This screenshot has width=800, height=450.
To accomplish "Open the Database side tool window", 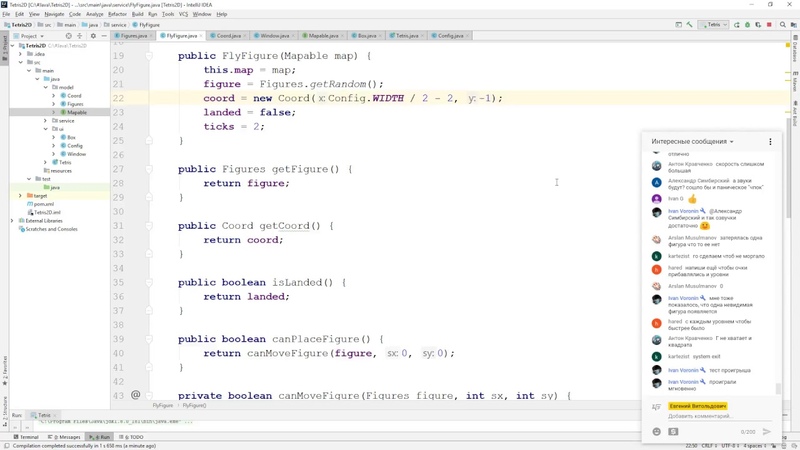I will tap(795, 48).
